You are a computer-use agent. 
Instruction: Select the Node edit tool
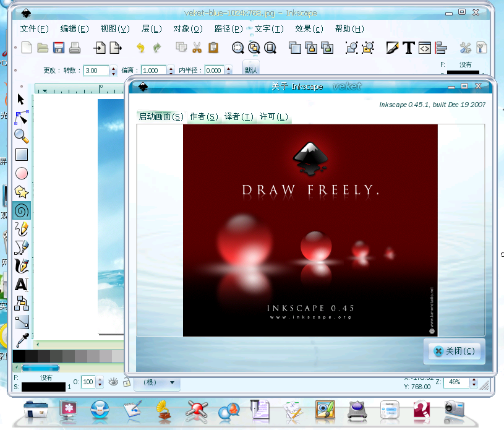22,118
